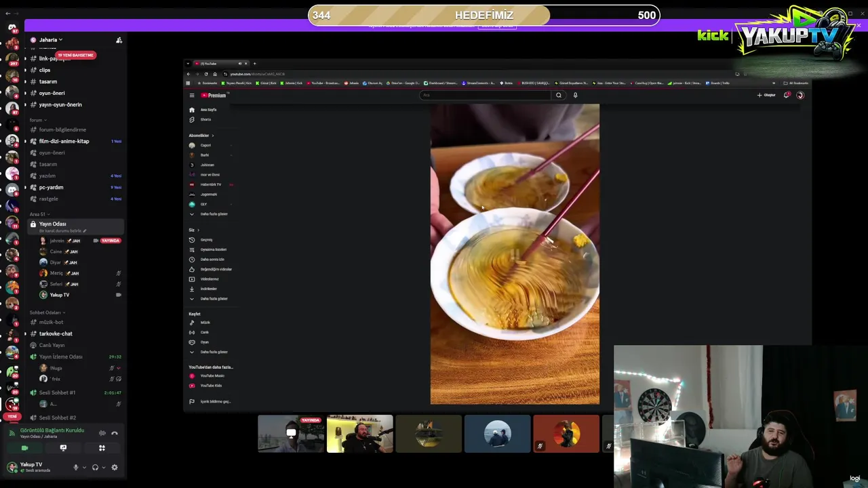Click the invite people icon beside Jaharia
The width and height of the screenshot is (868, 488).
point(119,41)
